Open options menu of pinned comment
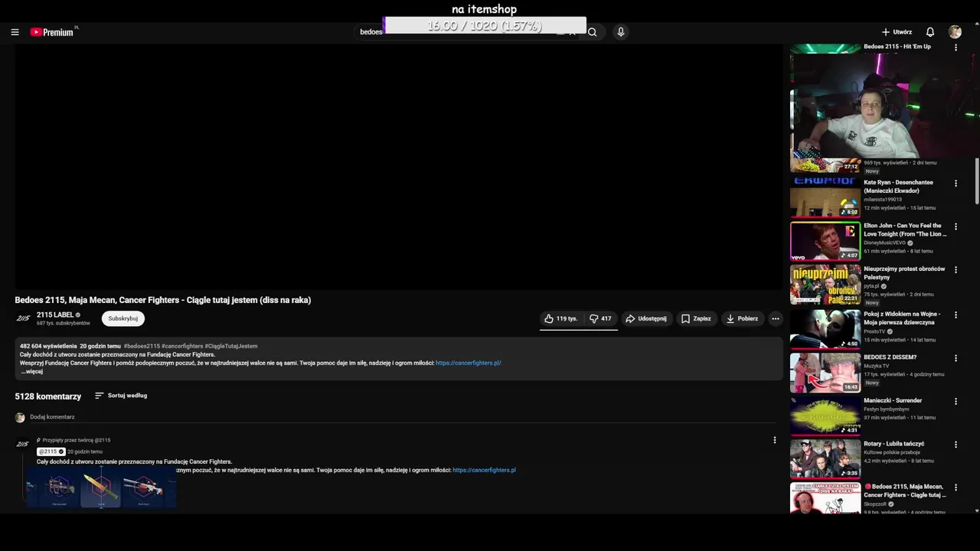 click(x=775, y=440)
